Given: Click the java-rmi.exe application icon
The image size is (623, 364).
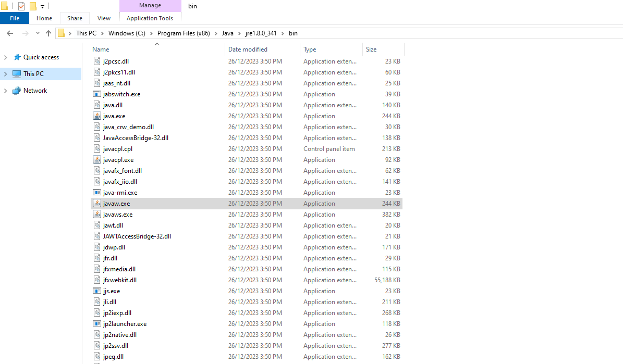Looking at the screenshot, I should [x=96, y=193].
